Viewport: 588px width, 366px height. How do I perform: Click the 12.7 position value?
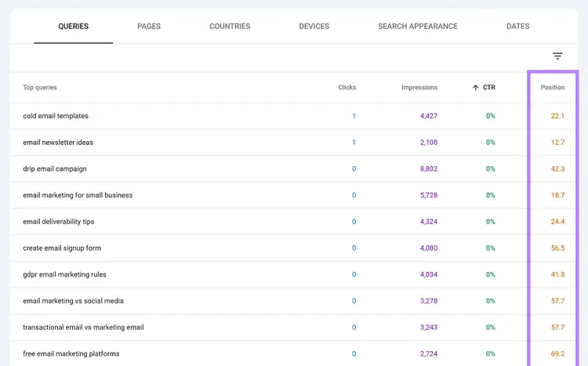click(557, 143)
